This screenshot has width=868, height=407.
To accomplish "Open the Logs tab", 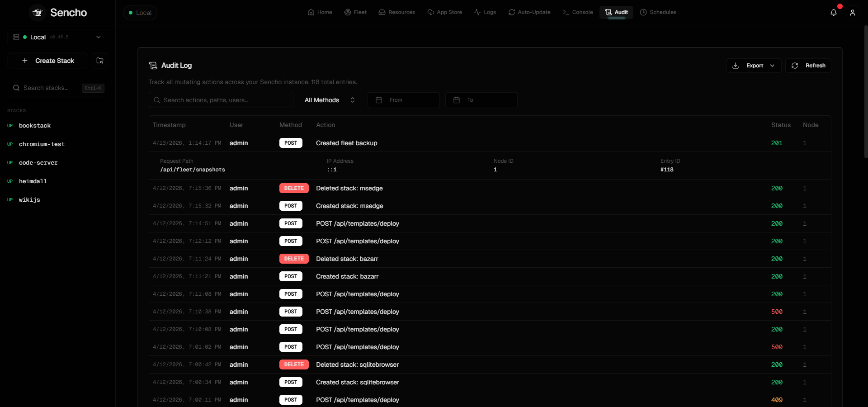I will point(485,12).
